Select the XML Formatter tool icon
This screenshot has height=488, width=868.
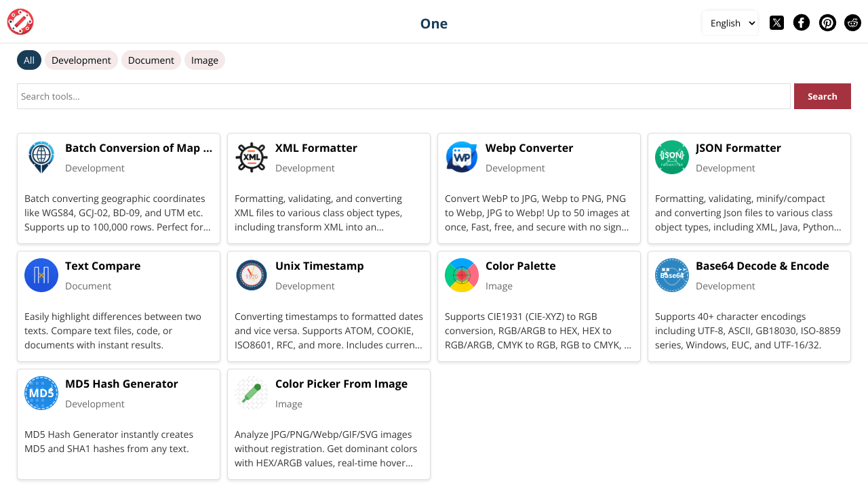[252, 157]
